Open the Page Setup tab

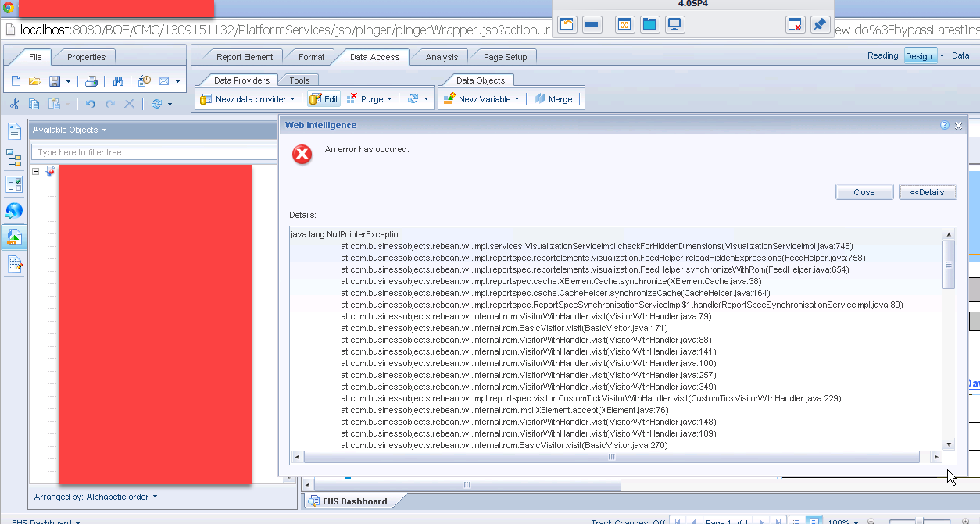click(x=505, y=57)
